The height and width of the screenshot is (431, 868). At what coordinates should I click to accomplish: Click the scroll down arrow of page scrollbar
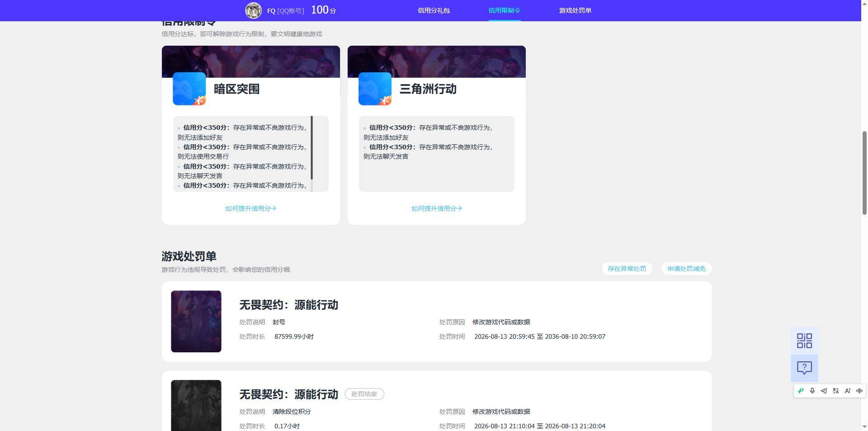pyautogui.click(x=864, y=426)
